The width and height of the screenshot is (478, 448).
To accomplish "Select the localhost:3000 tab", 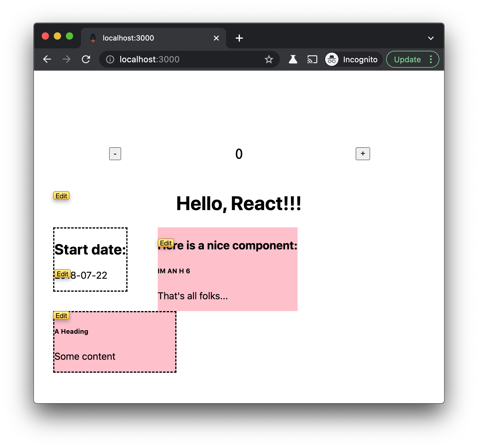I will point(153,38).
